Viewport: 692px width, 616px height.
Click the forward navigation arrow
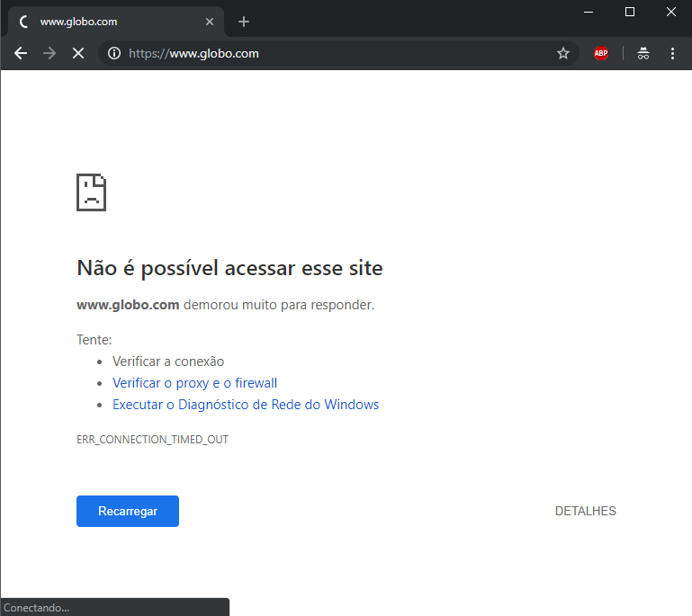[x=49, y=54]
